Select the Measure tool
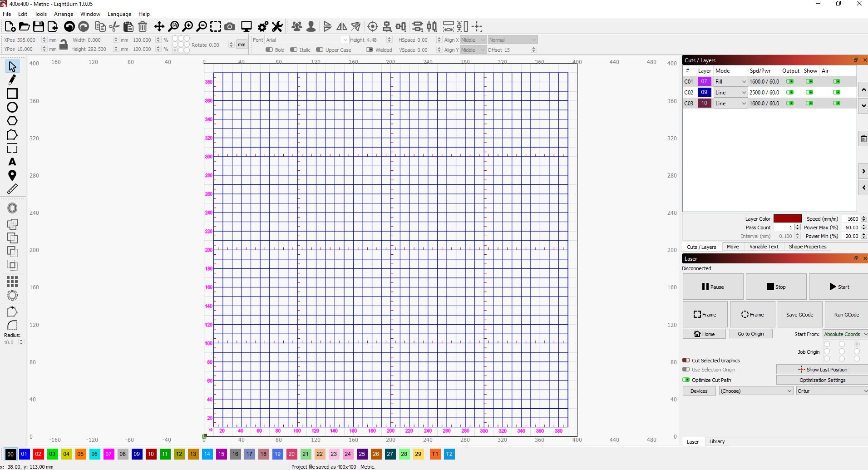Viewport: 868px width, 470px height. click(x=12, y=189)
